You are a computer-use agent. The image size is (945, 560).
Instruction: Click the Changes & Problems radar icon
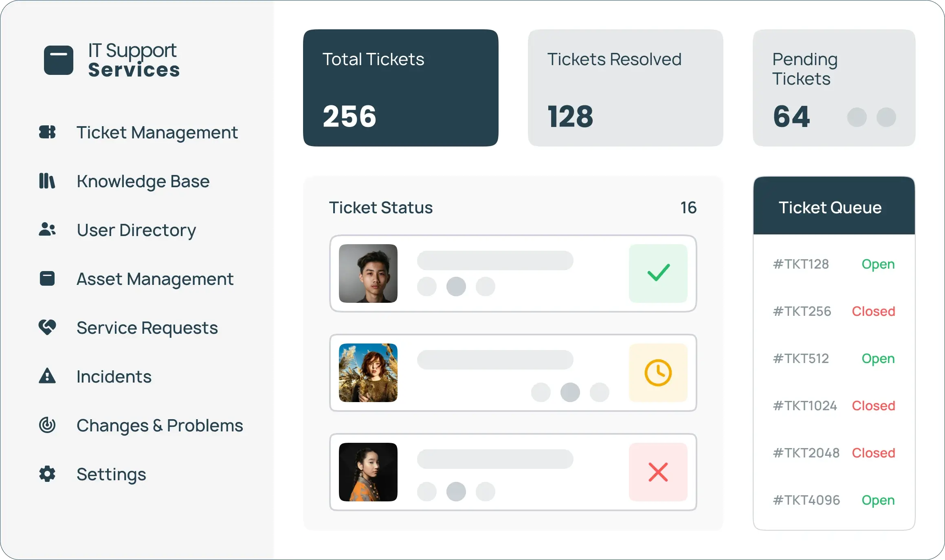click(47, 425)
